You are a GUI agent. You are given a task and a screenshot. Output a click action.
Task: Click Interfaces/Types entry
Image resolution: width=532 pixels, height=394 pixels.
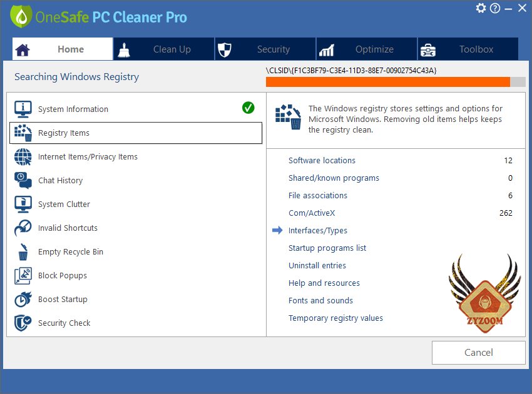coord(318,231)
